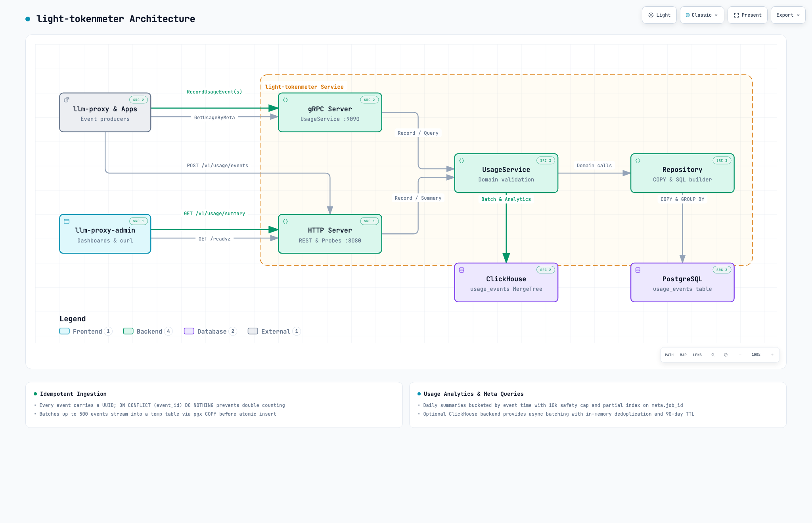This screenshot has width=812, height=523.
Task: Click the RecordUsageEvent(s) edge label
Action: click(214, 92)
